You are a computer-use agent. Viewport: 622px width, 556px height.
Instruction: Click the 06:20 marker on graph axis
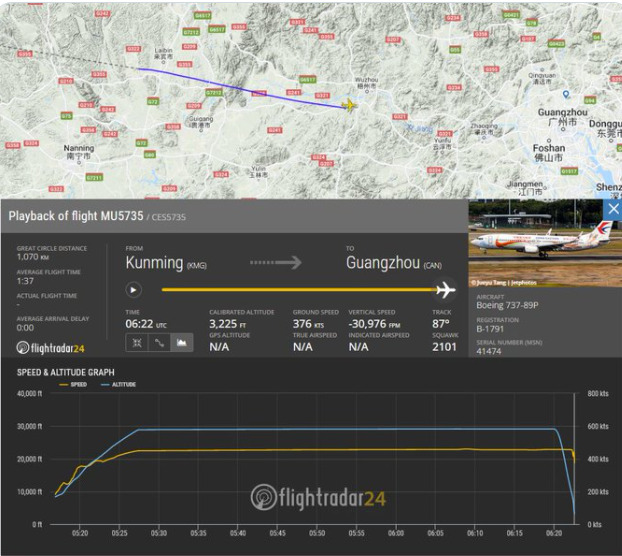554,533
